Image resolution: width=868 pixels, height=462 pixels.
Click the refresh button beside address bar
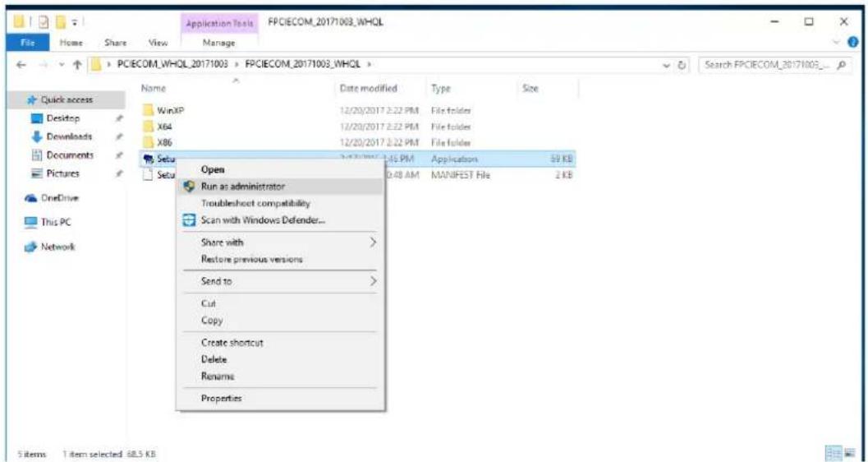coord(683,65)
